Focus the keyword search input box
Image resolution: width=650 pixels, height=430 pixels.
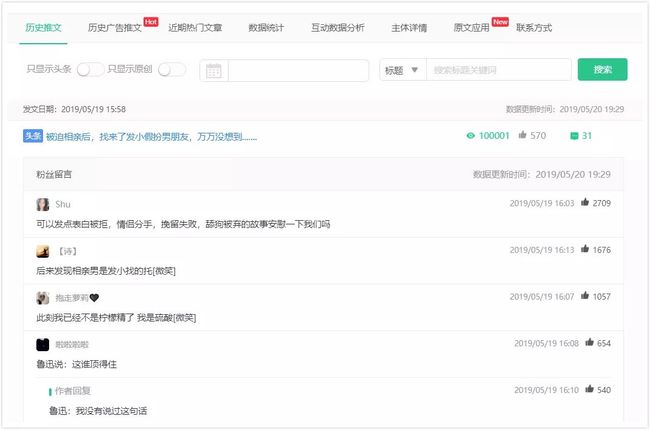499,70
